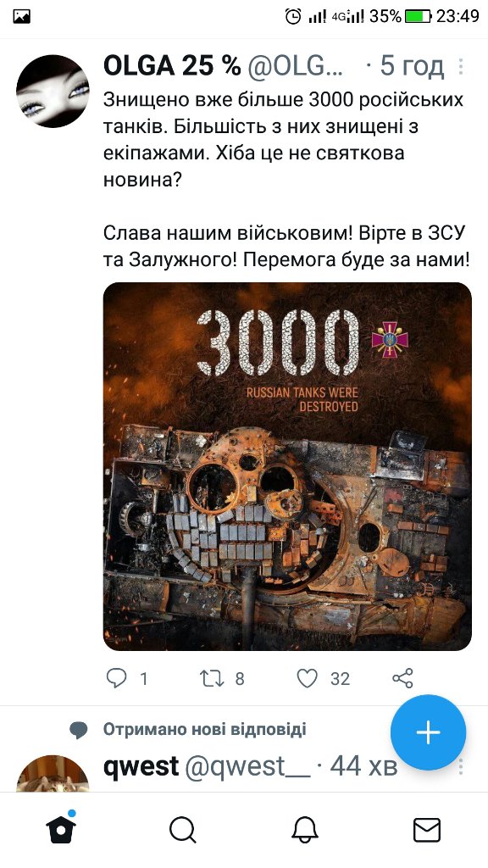Retweet the 3000 tanks post
Screen dimensions: 488x868
(211, 678)
